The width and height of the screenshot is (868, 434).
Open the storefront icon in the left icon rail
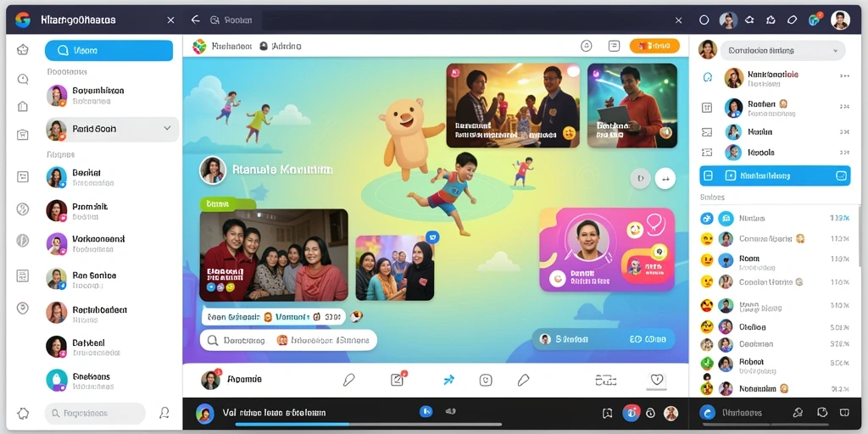23,135
